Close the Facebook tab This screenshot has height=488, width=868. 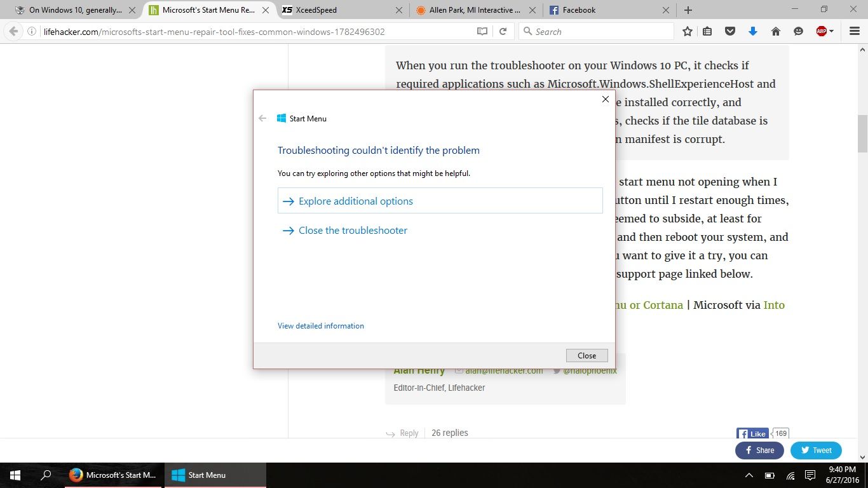click(x=666, y=10)
